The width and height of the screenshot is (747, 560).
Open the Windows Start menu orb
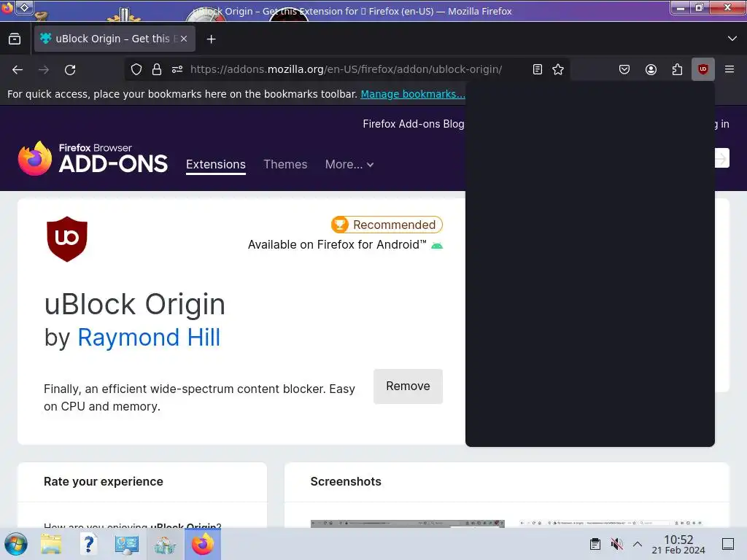click(16, 544)
